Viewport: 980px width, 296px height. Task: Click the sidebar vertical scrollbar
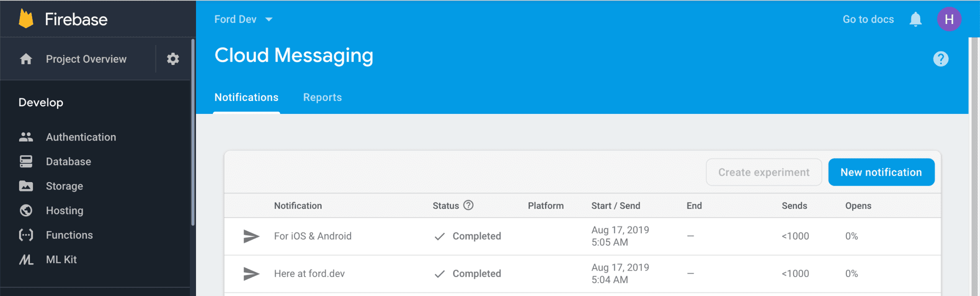(x=193, y=133)
